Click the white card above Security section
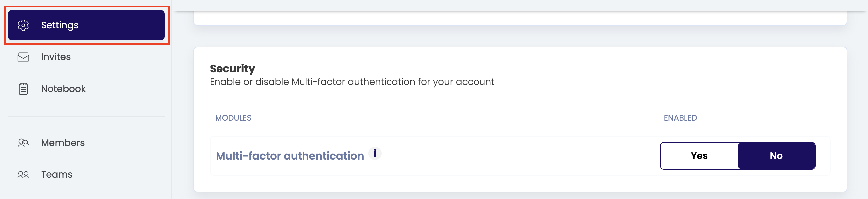The height and width of the screenshot is (199, 868). coord(520,18)
